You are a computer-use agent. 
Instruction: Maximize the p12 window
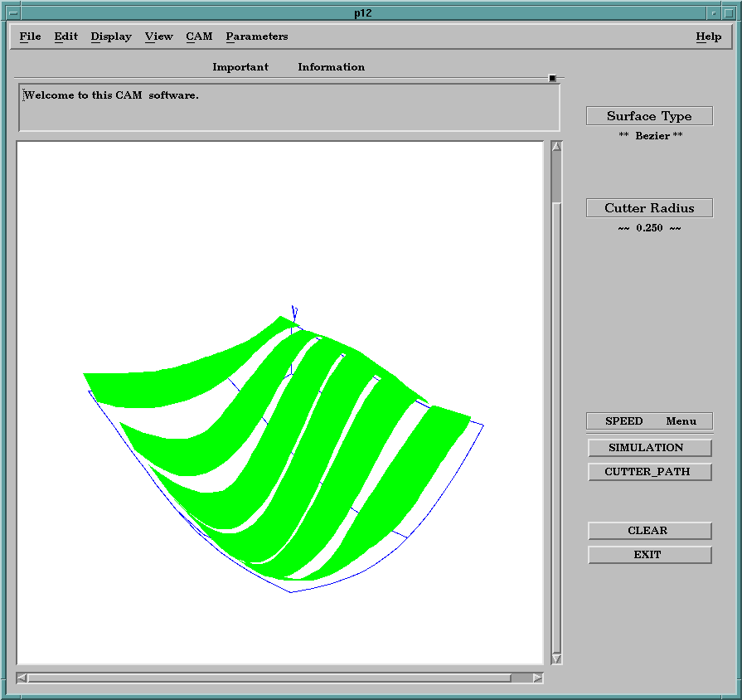tap(728, 12)
